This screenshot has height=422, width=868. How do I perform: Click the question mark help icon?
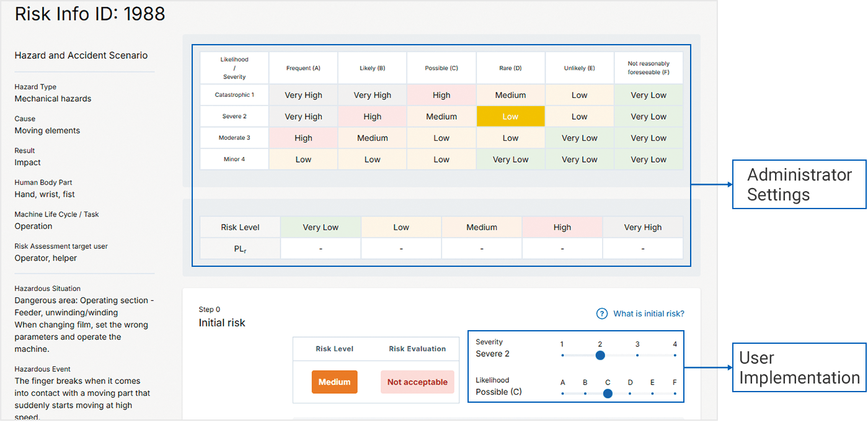coord(601,313)
